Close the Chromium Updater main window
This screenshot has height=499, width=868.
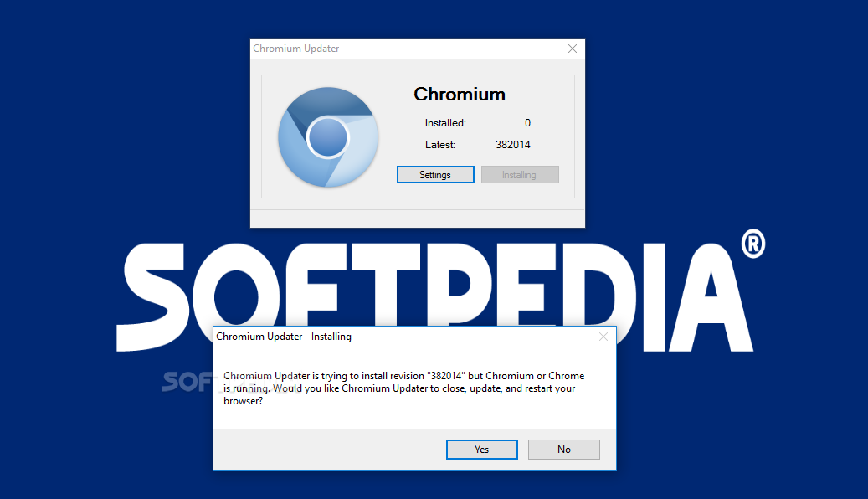click(x=573, y=49)
